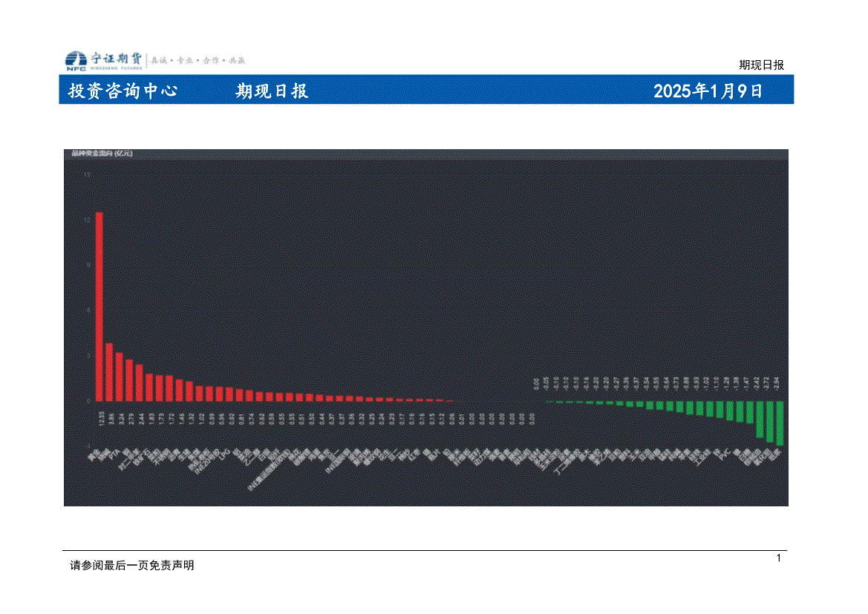Screen dimensions: 868x614
Task: Click the chart title 品种资金流向 (亿元)
Action: pyautogui.click(x=102, y=154)
